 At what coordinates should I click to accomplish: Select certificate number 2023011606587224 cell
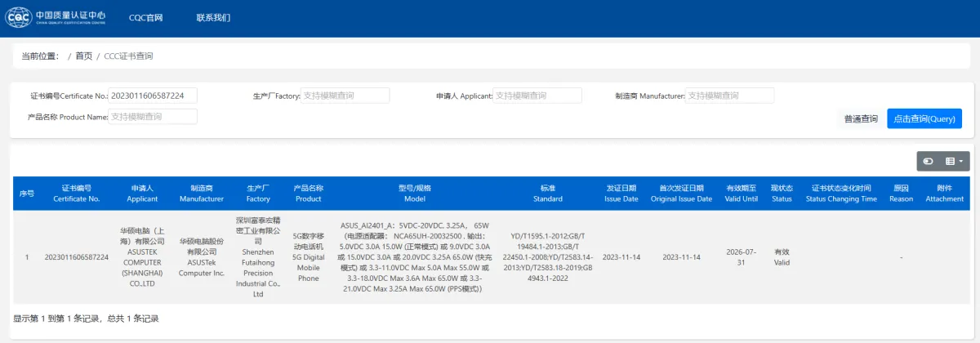point(77,257)
